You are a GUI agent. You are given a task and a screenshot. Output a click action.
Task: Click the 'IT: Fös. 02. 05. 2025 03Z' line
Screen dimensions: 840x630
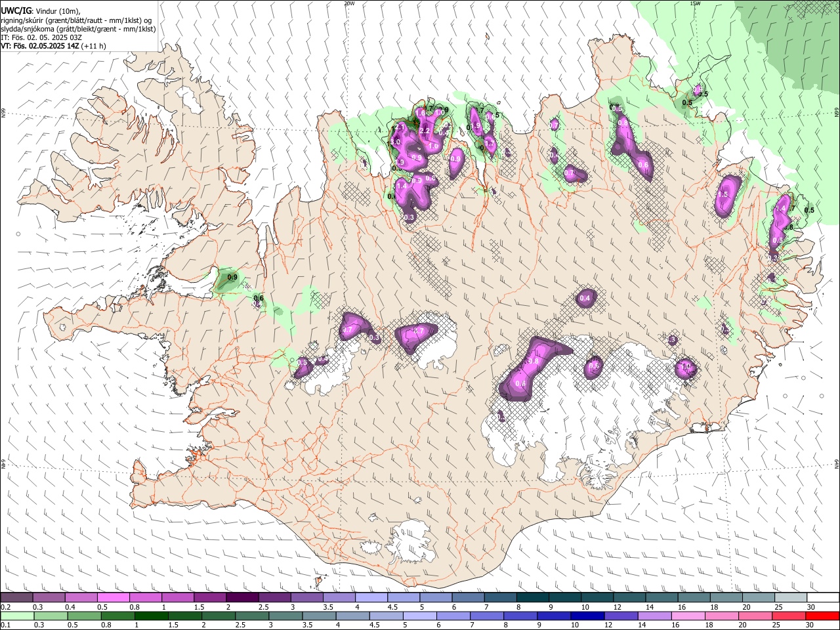pos(41,37)
